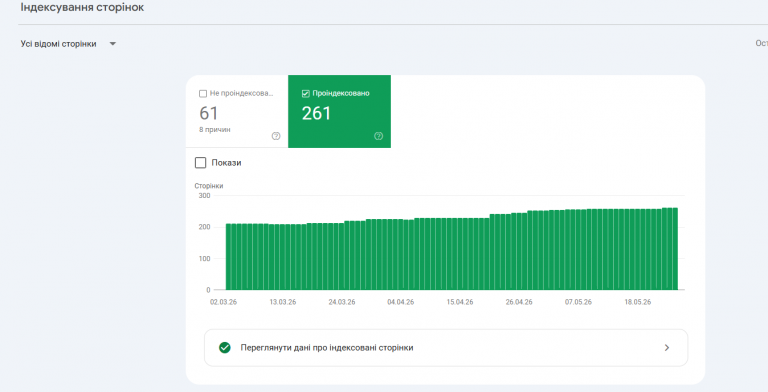Click the 04.04.26 date label
768x392 pixels.
[x=401, y=302]
